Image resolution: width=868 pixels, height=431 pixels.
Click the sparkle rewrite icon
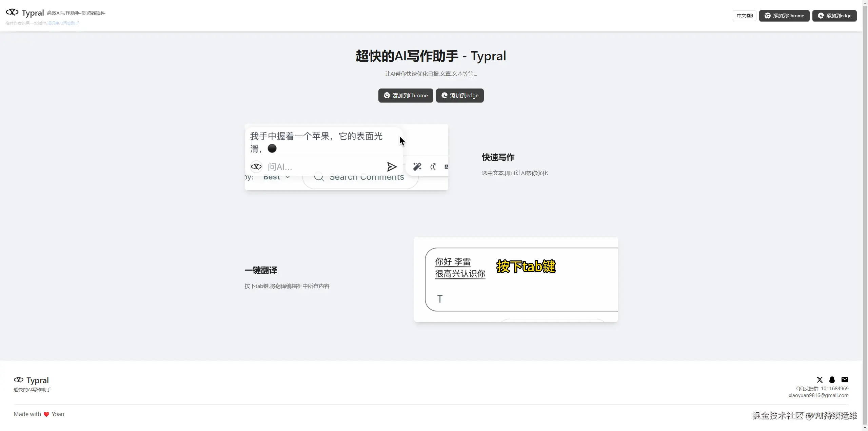tap(433, 166)
